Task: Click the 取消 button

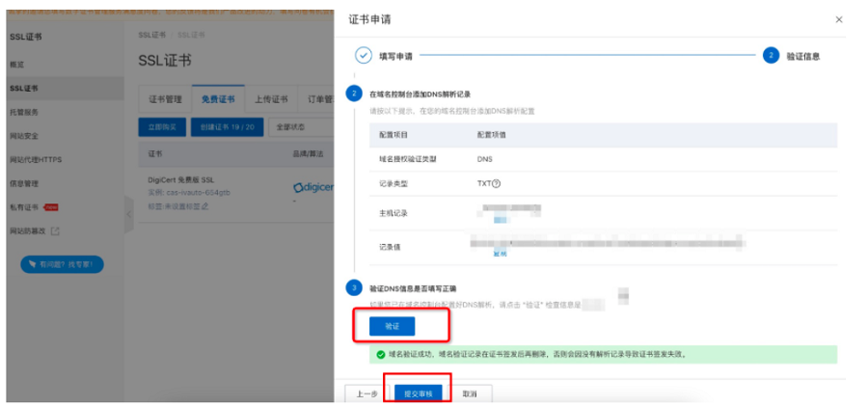Action: click(470, 393)
